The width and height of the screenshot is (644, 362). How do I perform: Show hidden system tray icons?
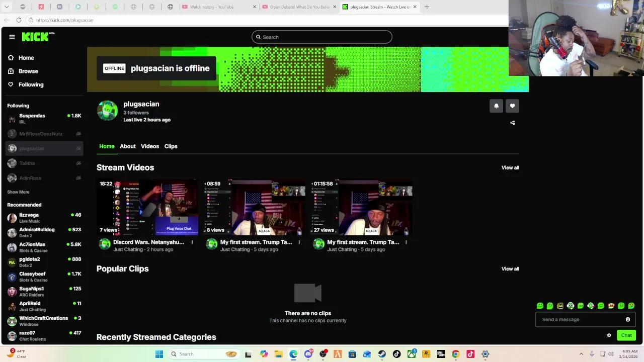tap(581, 354)
